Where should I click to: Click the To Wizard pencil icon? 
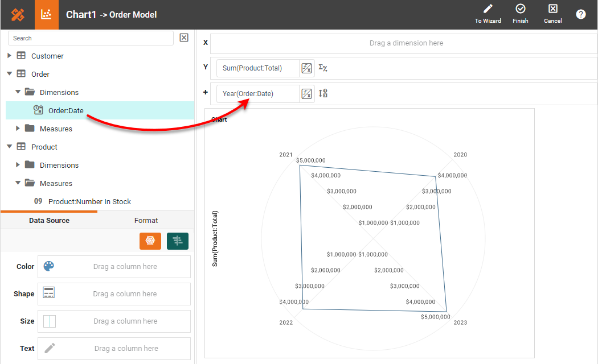[x=488, y=9]
